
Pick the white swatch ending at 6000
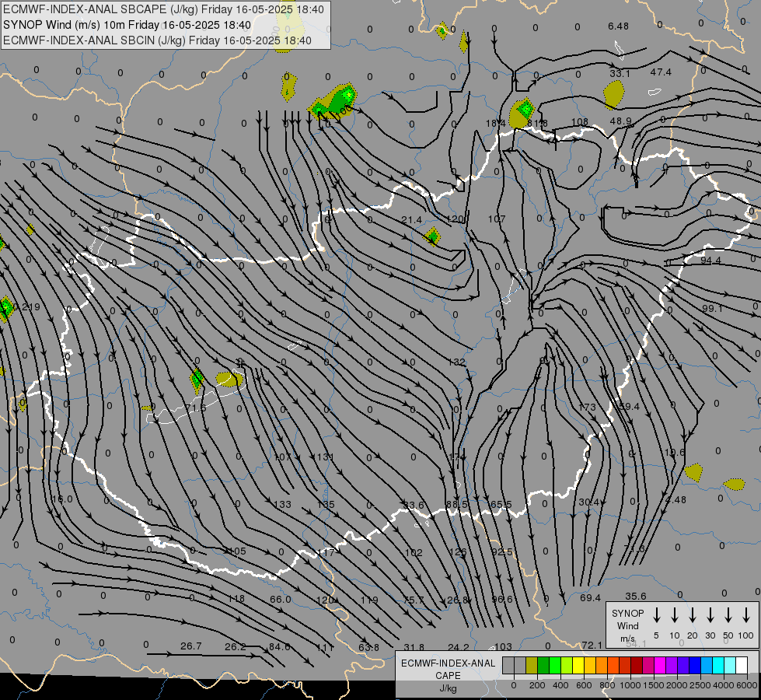click(742, 666)
